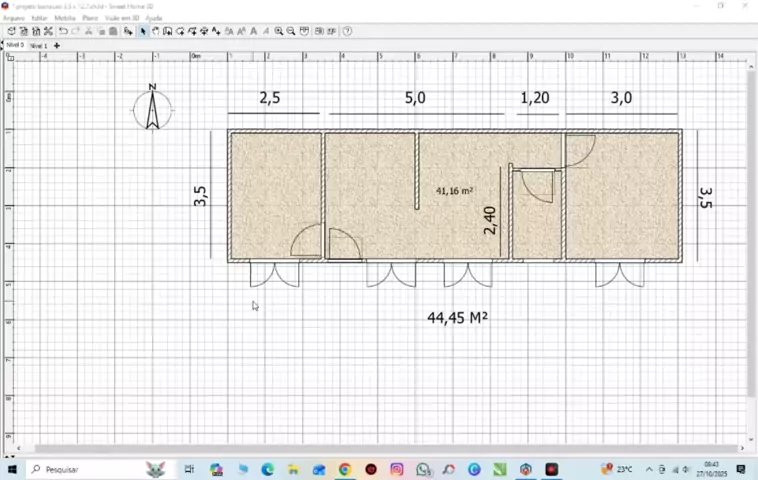Undo the last action in toolbar
The width and height of the screenshot is (758, 480).
coord(63,31)
